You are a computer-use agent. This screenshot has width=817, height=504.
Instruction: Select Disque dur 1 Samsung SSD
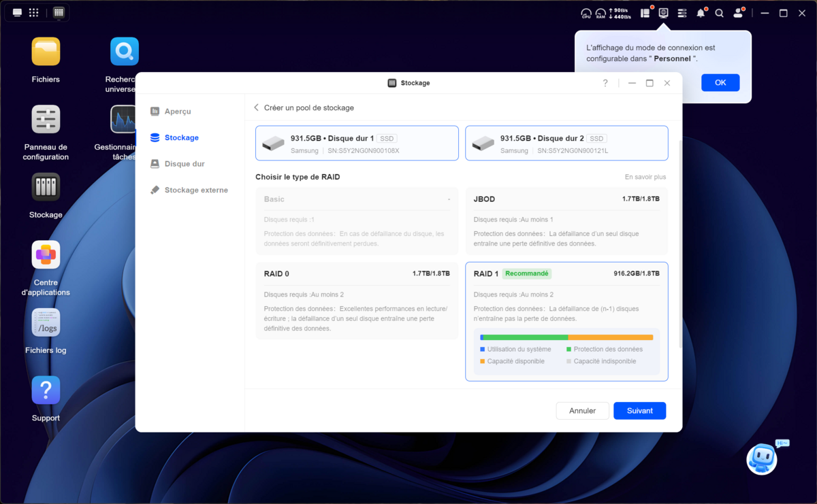[x=357, y=143]
